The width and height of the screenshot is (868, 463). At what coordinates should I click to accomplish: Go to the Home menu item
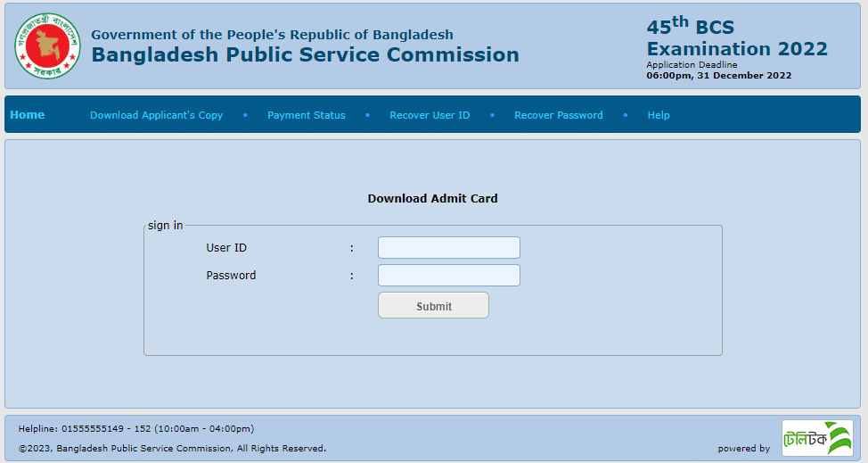point(28,115)
